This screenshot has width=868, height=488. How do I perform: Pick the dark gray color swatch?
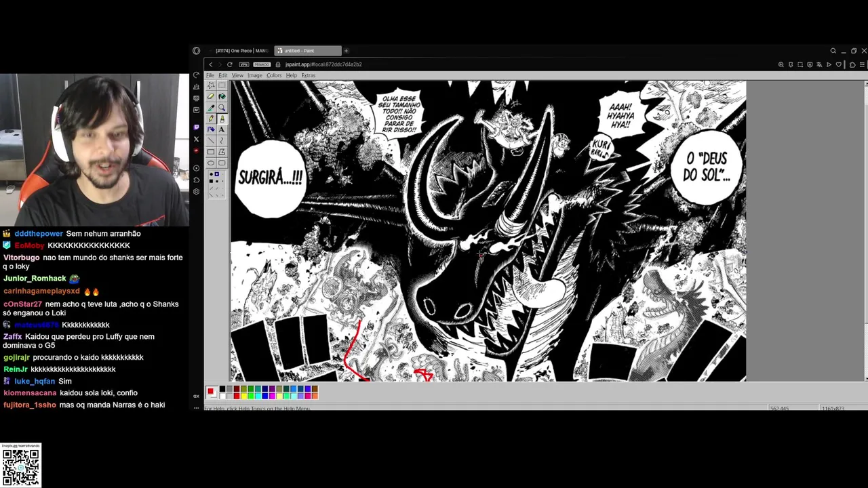point(229,388)
